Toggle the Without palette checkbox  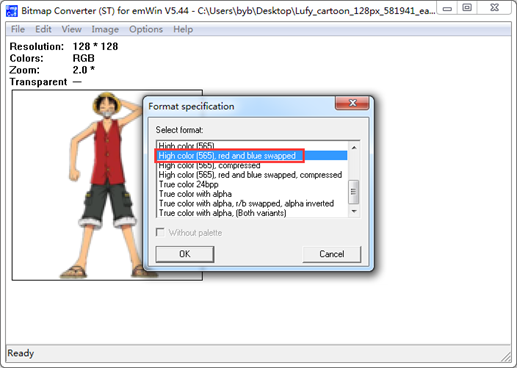tap(160, 232)
